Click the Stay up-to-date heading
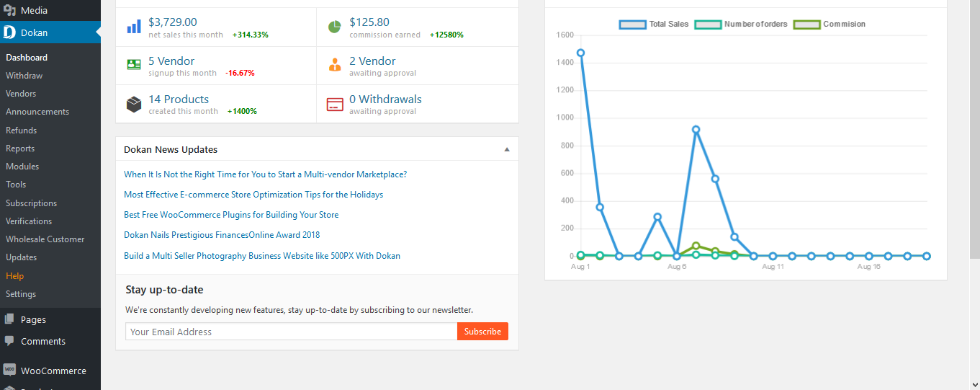This screenshot has width=980, height=390. pos(164,290)
